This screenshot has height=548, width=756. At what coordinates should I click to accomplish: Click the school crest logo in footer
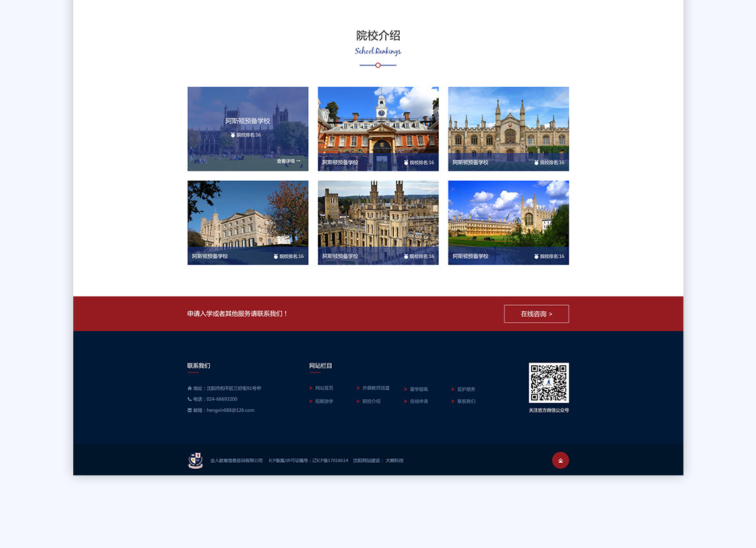195,460
